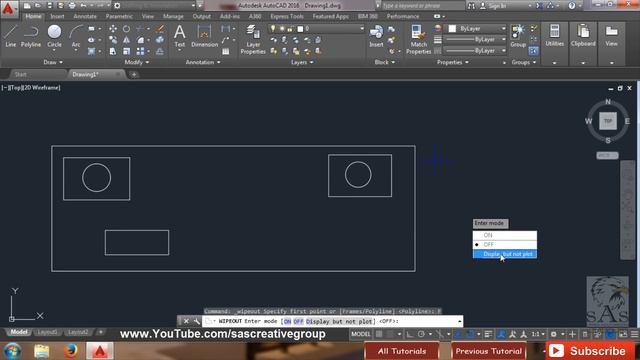Click the Firefox icon in taskbar
Image resolution: width=640 pixels, height=360 pixels.
71,351
